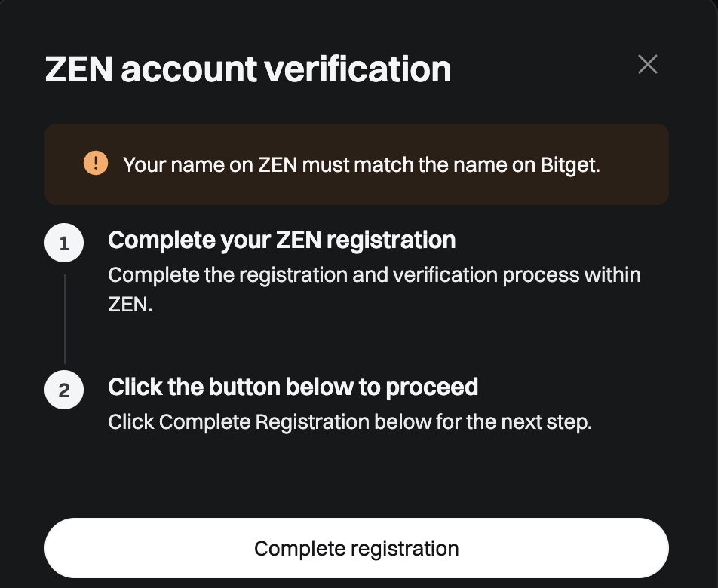Click the next step instruction text under step 2
The width and height of the screenshot is (718, 588).
(x=350, y=422)
